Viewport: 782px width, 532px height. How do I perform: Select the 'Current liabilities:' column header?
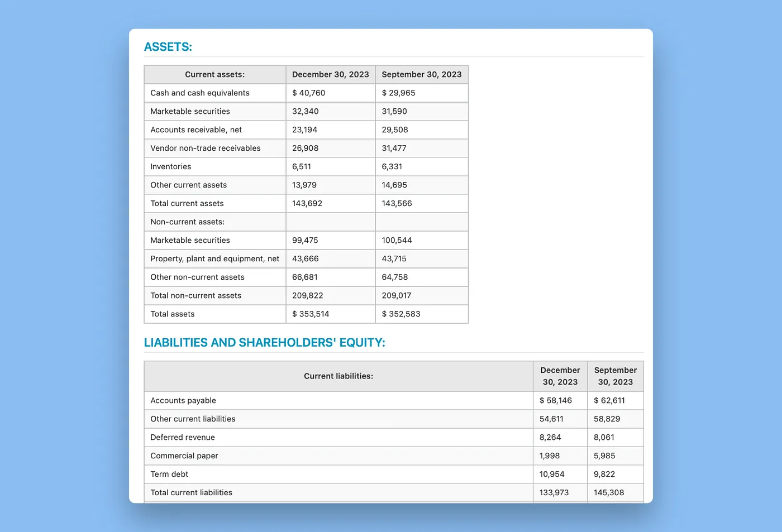338,376
